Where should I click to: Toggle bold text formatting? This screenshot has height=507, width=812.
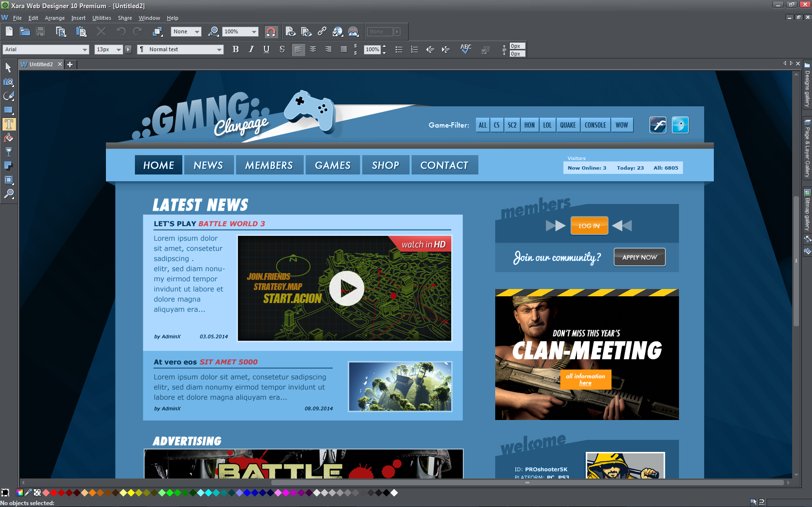236,49
